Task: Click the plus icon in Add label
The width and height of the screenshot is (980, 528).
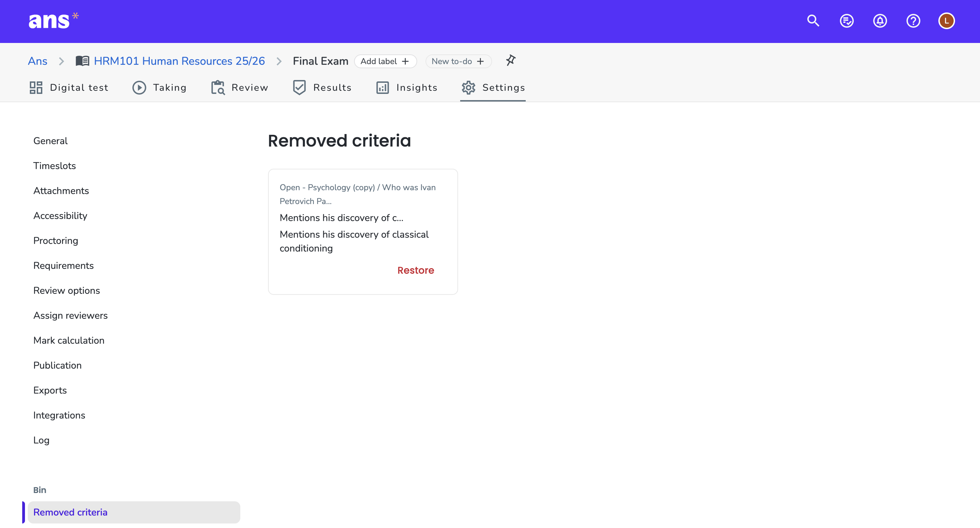Action: pyautogui.click(x=405, y=61)
